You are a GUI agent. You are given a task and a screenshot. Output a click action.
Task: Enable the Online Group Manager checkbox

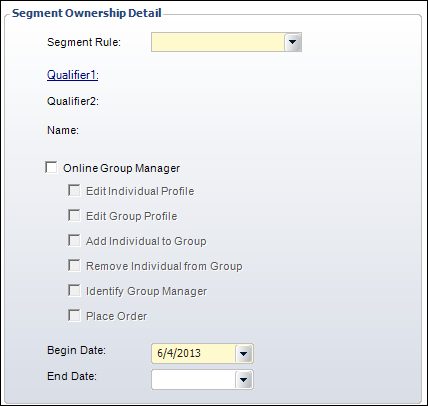pos(51,167)
